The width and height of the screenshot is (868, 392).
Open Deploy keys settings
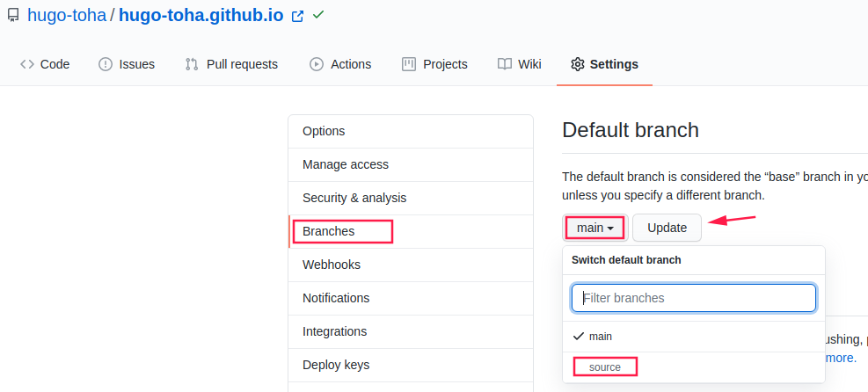[x=411, y=365]
